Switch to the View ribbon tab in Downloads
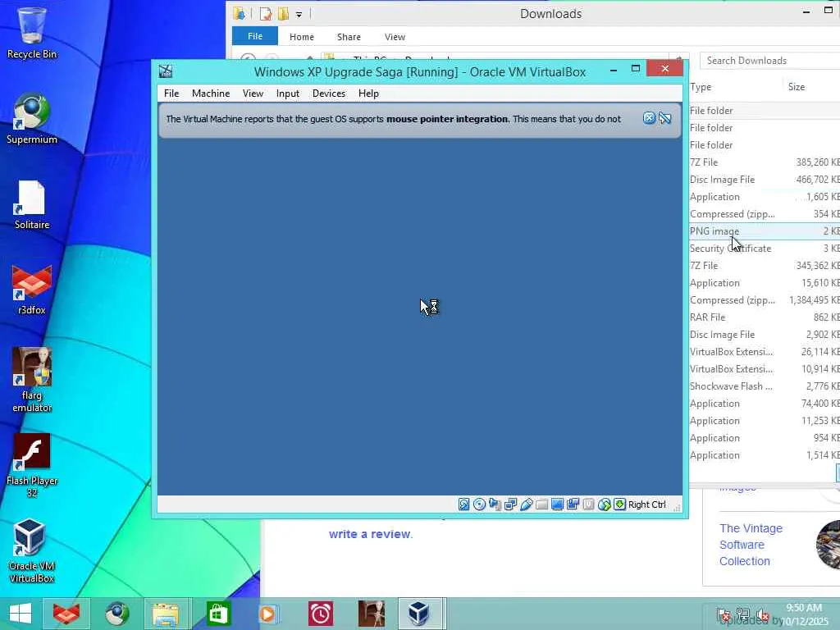 [x=395, y=37]
